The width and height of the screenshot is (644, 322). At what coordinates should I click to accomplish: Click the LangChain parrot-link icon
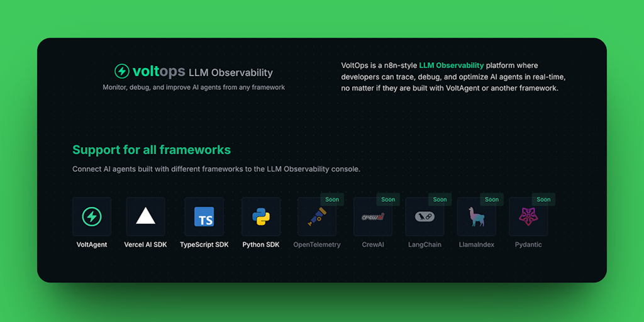point(425,216)
